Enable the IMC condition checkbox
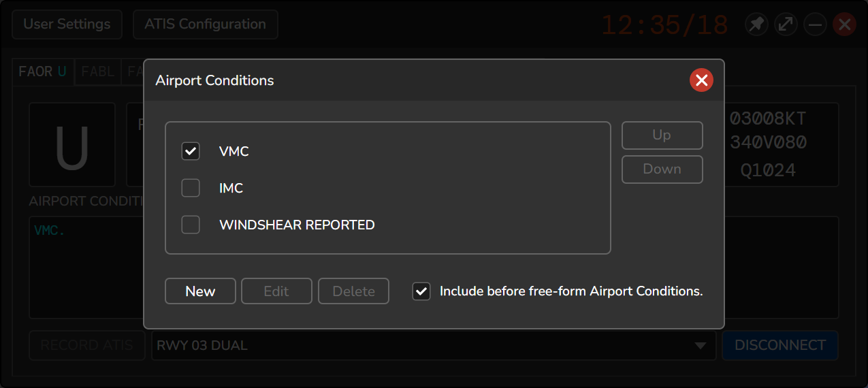The width and height of the screenshot is (868, 388). pyautogui.click(x=191, y=188)
